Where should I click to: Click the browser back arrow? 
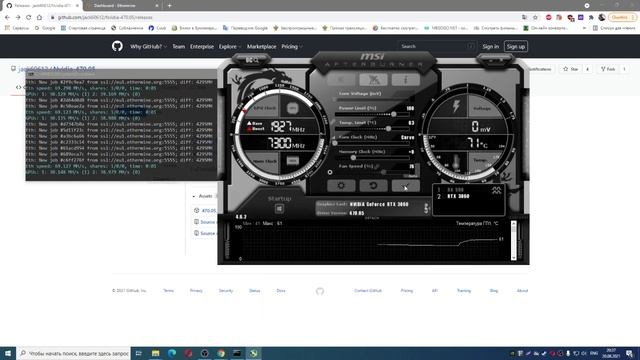pos(7,17)
